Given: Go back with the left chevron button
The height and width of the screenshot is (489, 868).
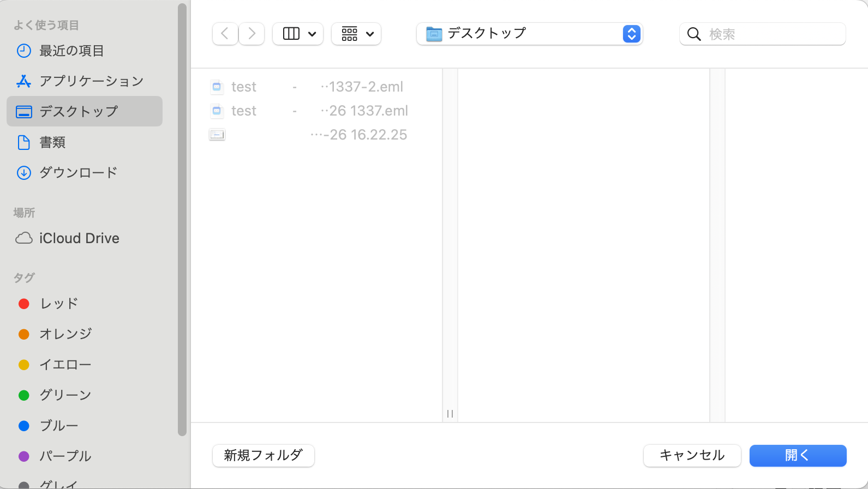Looking at the screenshot, I should [x=225, y=34].
